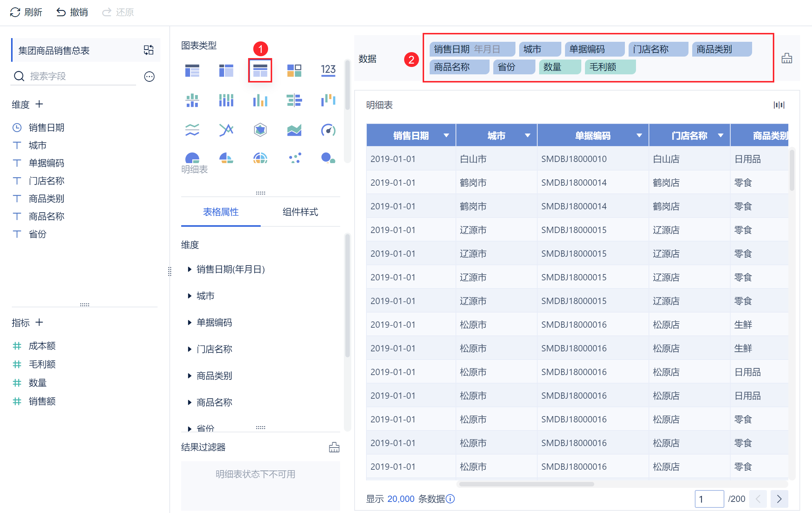The image size is (812, 513).
Task: Choose the 123 KPI card chart type
Action: coord(328,70)
